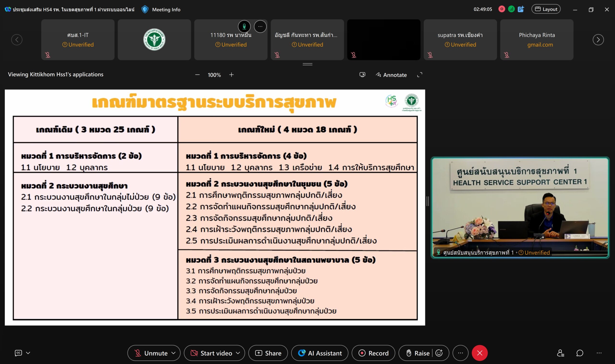
Task: Click the Meeting Info shield icon
Action: coord(145,10)
